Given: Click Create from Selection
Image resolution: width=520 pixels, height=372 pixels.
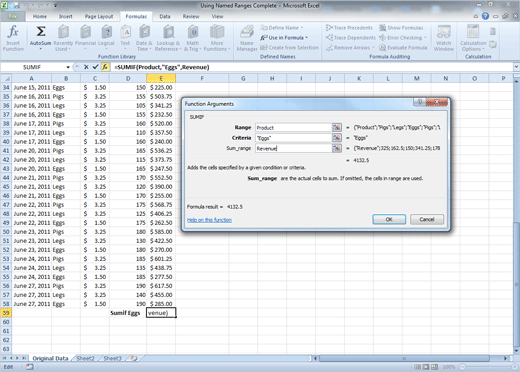Looking at the screenshot, I should 289,48.
